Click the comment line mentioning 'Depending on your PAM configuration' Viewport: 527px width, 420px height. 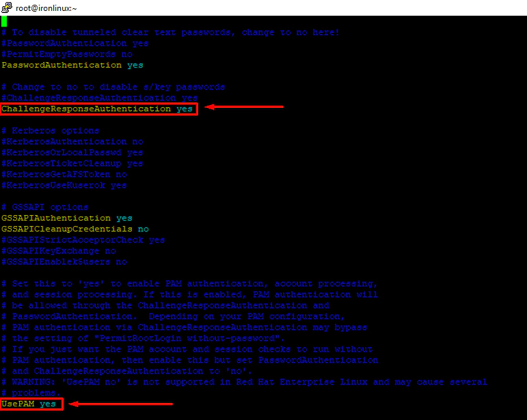tap(173, 317)
